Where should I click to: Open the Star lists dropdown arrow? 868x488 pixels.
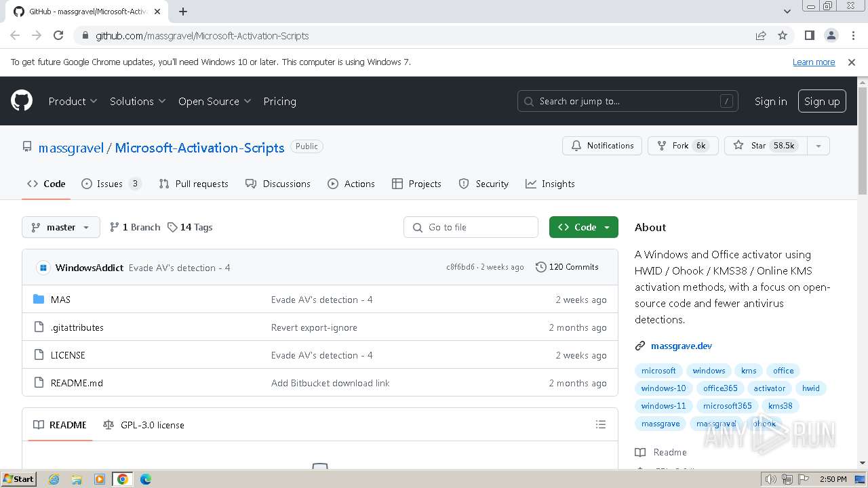click(818, 146)
